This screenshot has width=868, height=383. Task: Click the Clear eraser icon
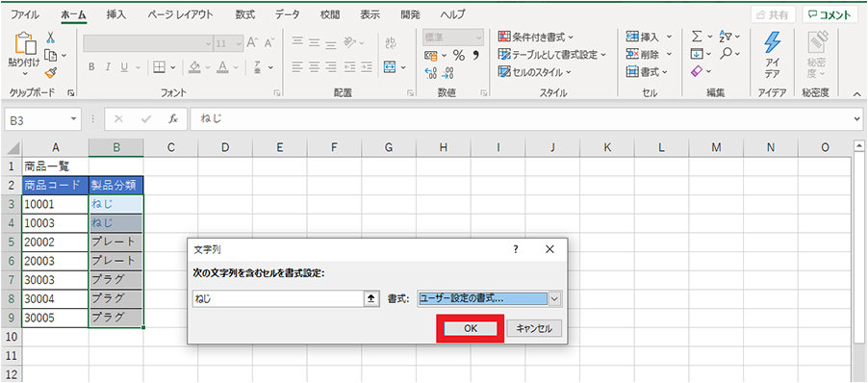698,72
